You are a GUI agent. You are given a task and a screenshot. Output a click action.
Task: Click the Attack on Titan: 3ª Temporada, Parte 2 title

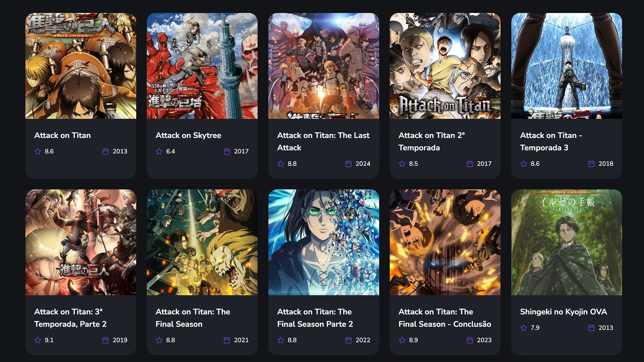click(70, 318)
